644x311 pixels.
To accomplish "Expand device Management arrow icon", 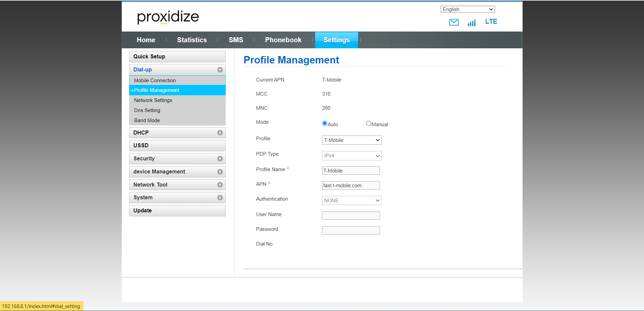I will [x=220, y=172].
